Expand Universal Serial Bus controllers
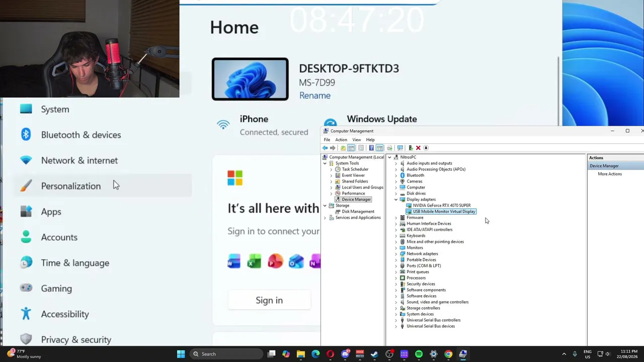The image size is (644, 362). point(396,320)
